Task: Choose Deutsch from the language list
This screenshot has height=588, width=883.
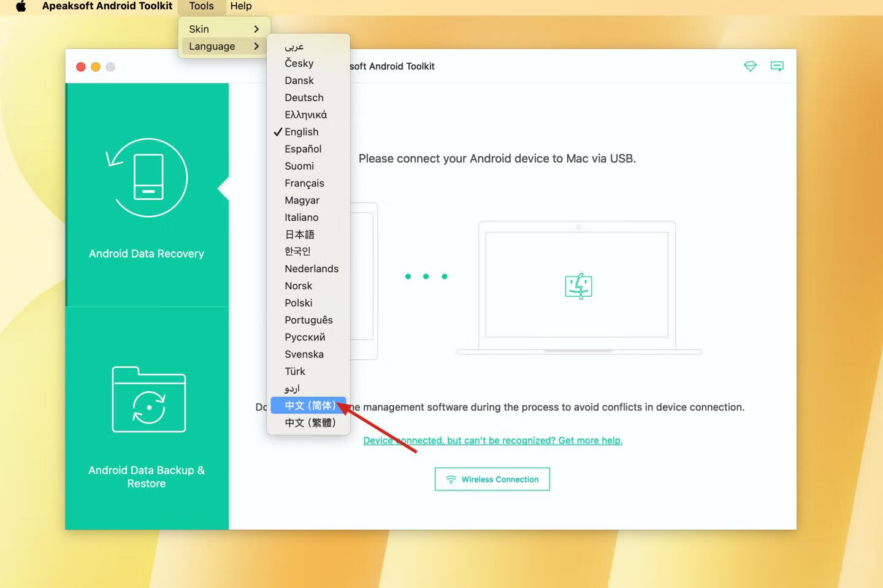Action: click(x=308, y=97)
